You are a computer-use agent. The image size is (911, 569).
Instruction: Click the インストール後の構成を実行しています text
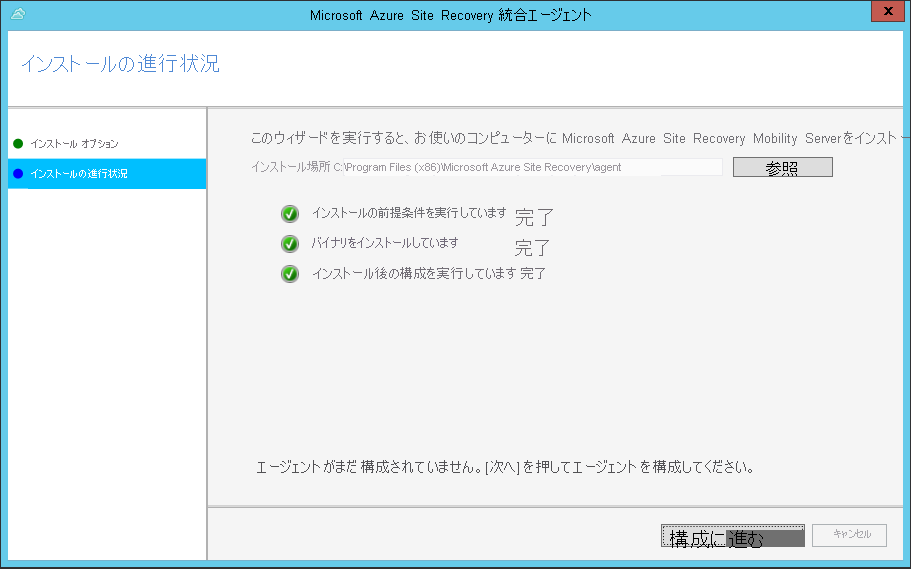tap(414, 273)
